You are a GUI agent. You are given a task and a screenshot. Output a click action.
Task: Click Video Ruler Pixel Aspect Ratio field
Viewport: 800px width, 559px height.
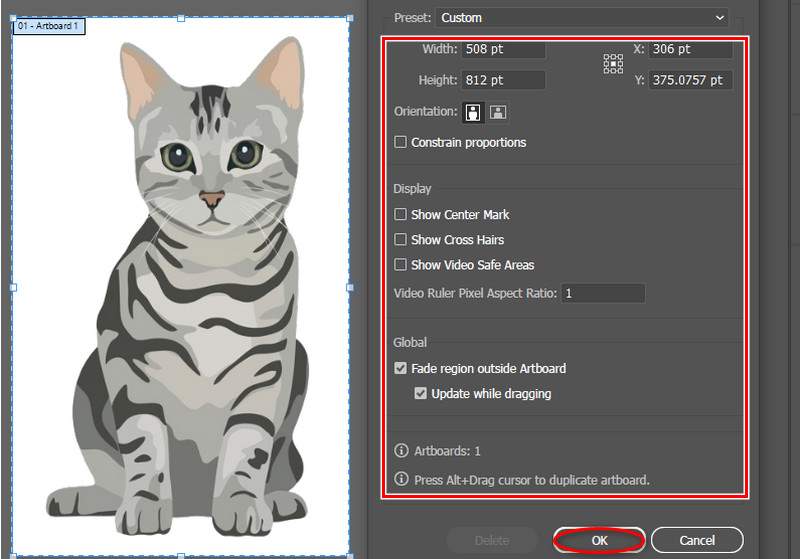click(x=603, y=293)
